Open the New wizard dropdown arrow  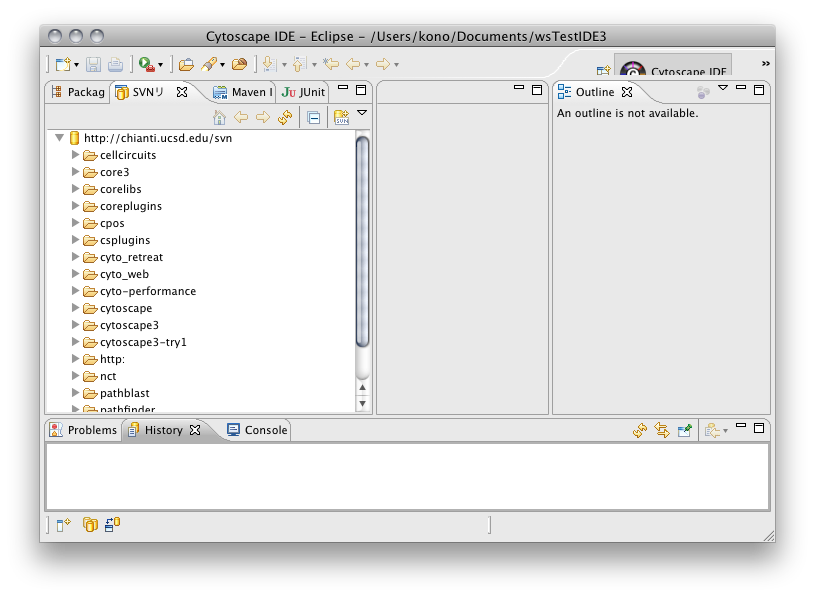[x=76, y=65]
